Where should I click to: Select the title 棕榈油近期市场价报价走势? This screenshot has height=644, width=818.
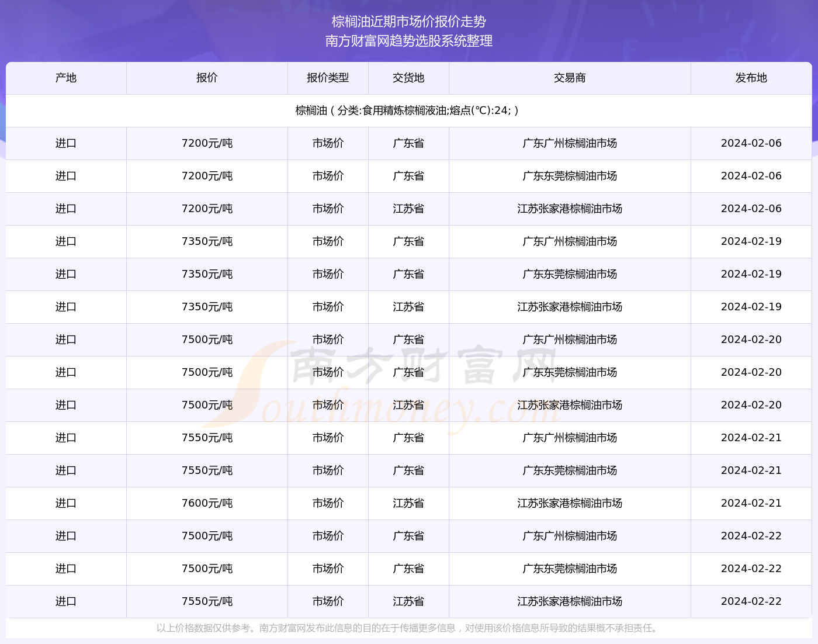pos(409,22)
